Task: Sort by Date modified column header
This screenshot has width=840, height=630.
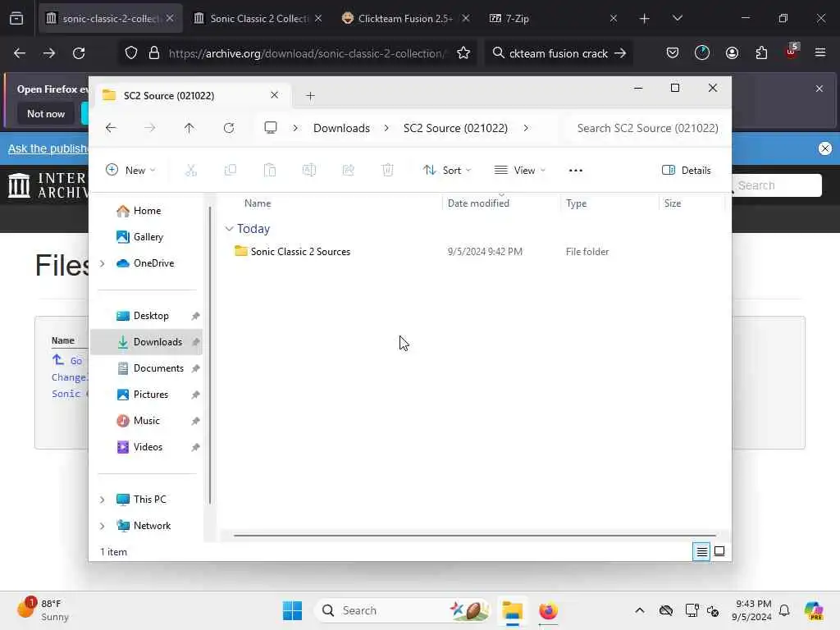Action: click(478, 203)
